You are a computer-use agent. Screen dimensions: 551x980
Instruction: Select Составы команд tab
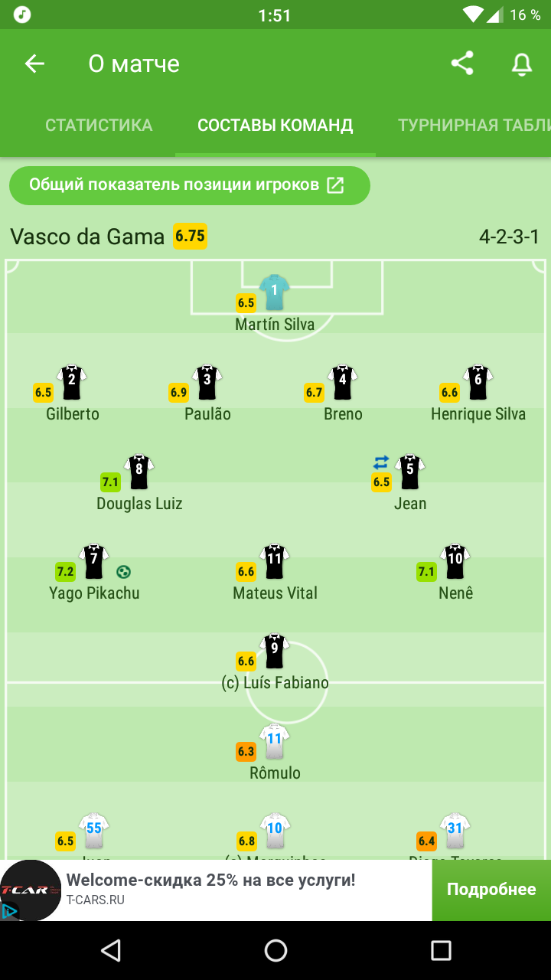pyautogui.click(x=275, y=126)
